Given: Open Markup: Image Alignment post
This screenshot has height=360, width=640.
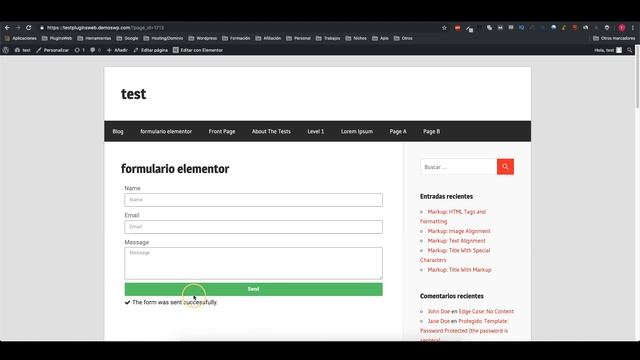Looking at the screenshot, I should tap(459, 231).
